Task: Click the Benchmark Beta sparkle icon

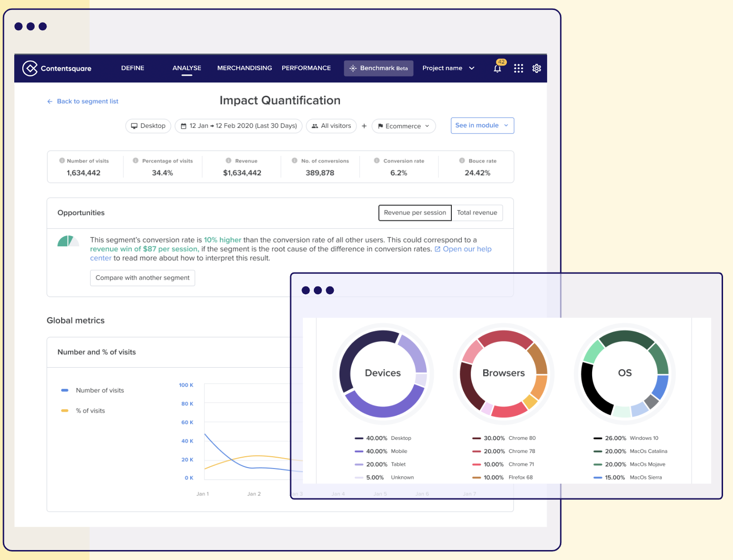Action: 353,68
